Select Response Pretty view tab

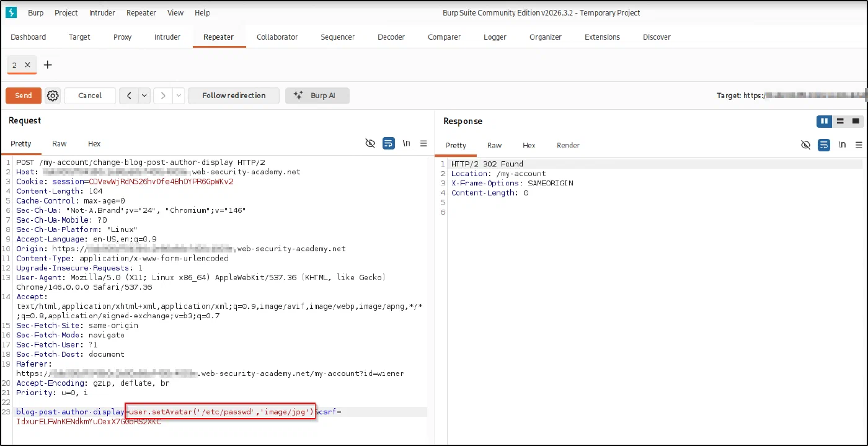[x=456, y=145]
